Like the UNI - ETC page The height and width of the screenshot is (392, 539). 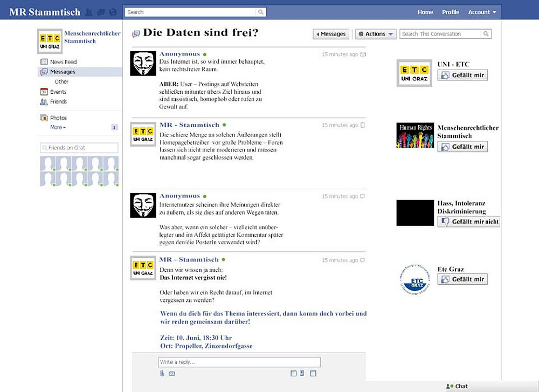tap(462, 75)
